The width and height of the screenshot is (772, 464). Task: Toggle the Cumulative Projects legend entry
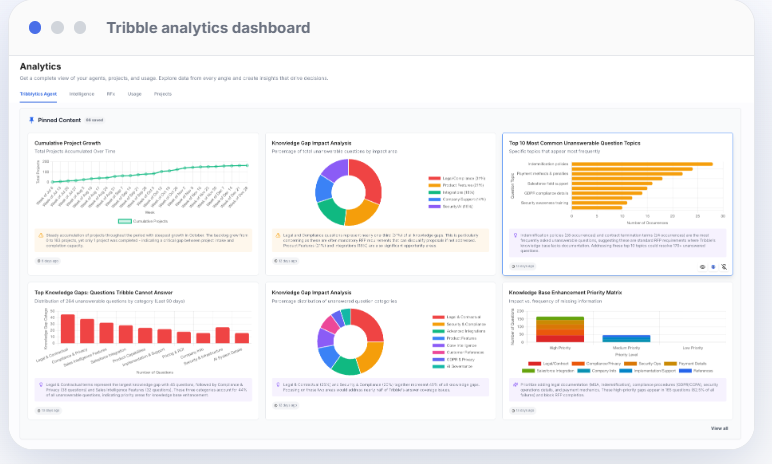tap(143, 221)
